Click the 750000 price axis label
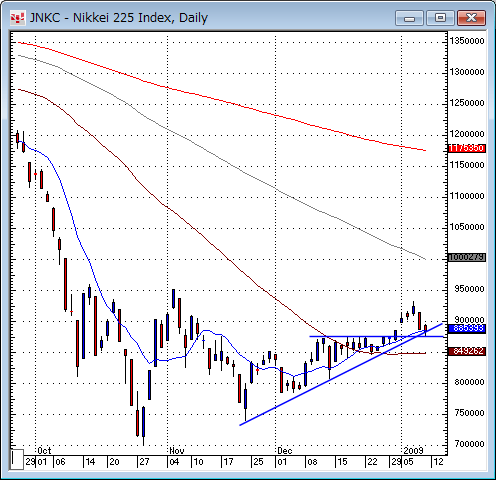Viewport: 496px width, 480px height. pyautogui.click(x=469, y=413)
